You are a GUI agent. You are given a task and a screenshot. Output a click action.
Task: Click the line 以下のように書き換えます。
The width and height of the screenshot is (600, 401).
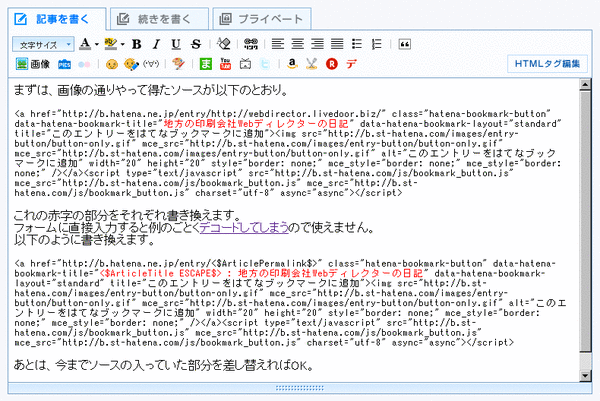point(85,240)
